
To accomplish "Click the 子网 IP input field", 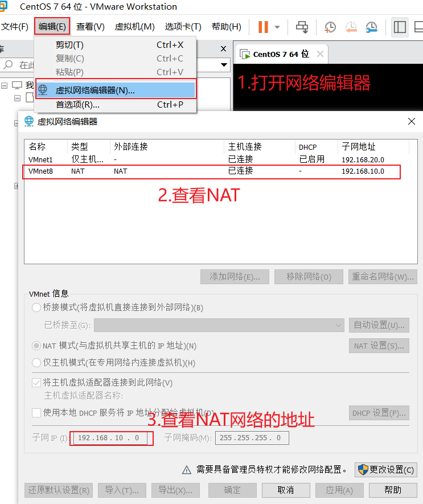I will [x=110, y=438].
